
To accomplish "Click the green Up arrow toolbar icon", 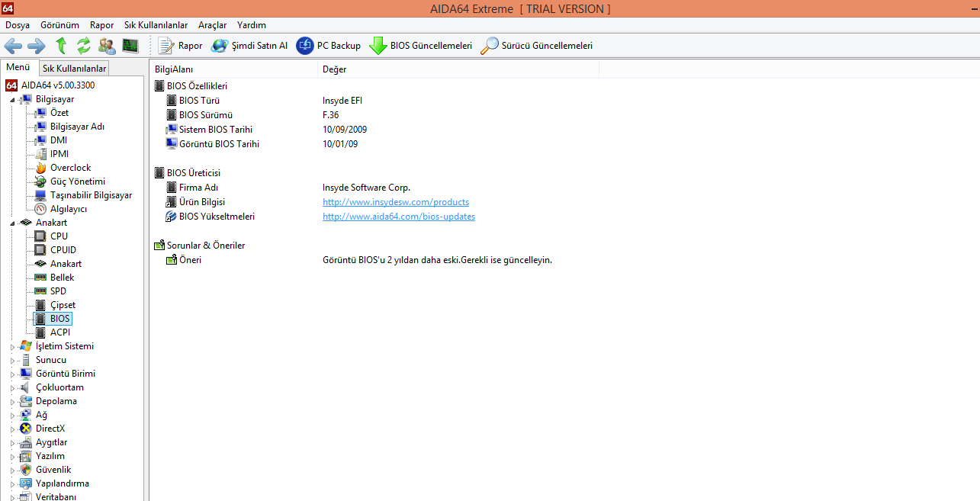I will tap(61, 46).
